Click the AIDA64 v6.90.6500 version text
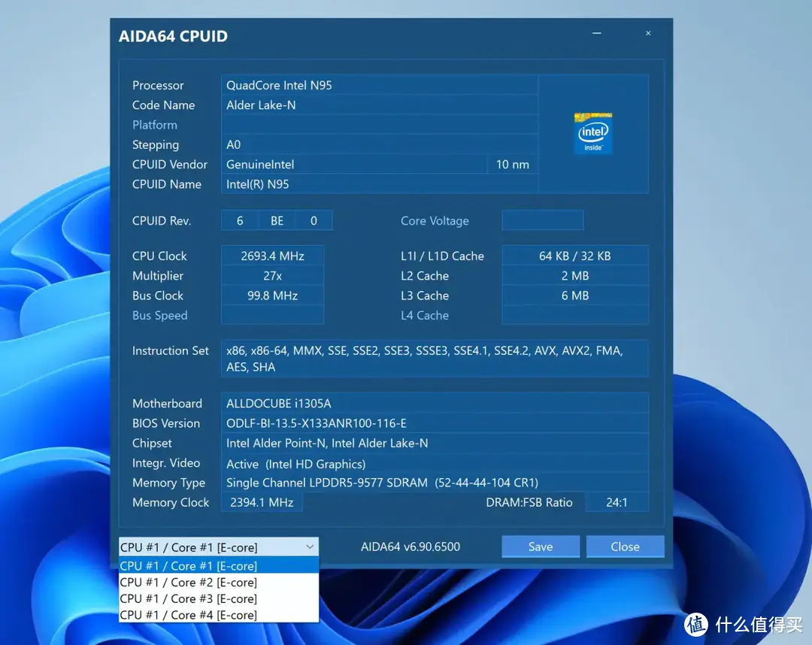This screenshot has height=645, width=812. 411,547
